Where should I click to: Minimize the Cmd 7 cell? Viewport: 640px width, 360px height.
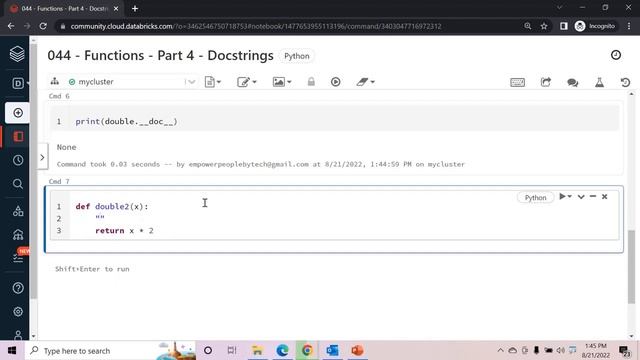point(593,196)
